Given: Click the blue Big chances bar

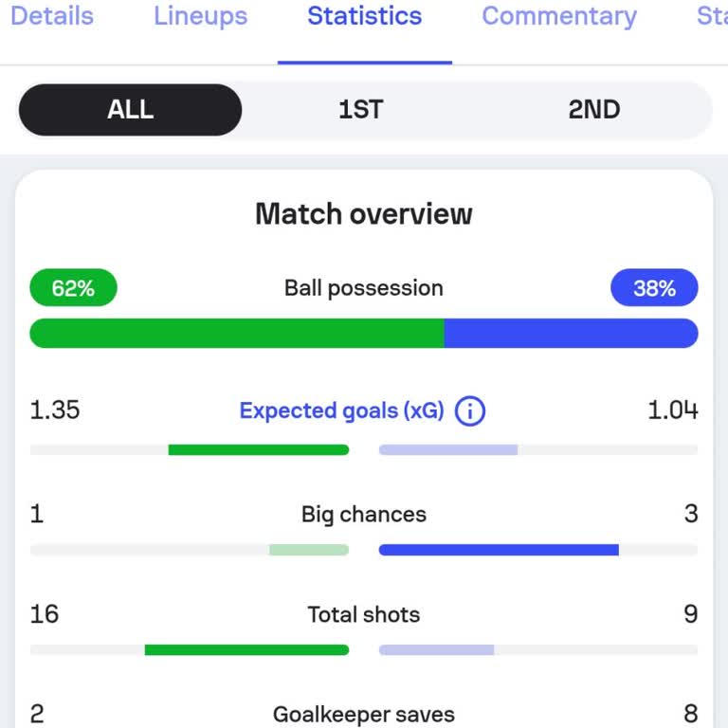Looking at the screenshot, I should point(499,550).
